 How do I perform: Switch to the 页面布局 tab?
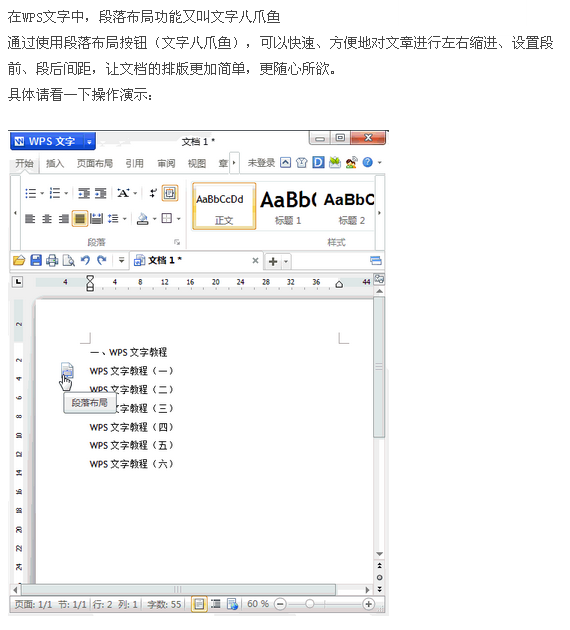click(x=95, y=163)
